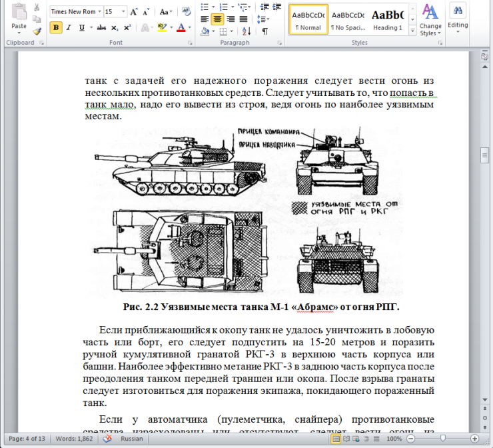Copy selection using the Copy icon
The height and width of the screenshot is (448, 493).
tap(37, 19)
